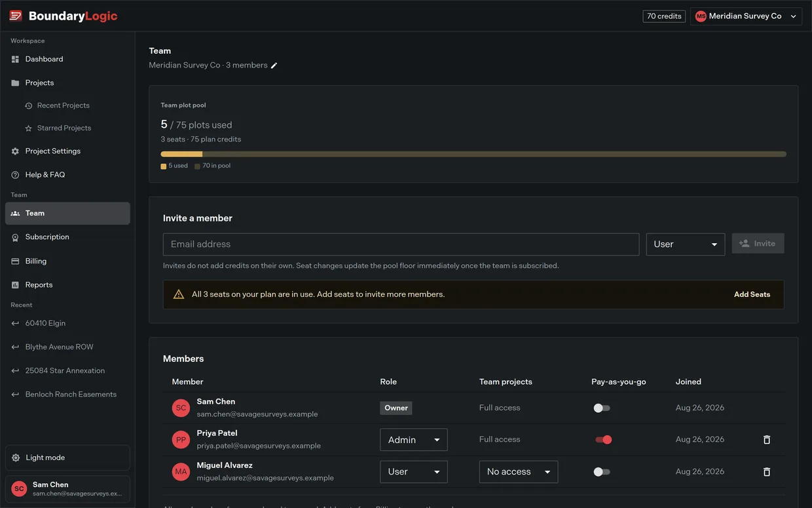Image resolution: width=812 pixels, height=508 pixels.
Task: Click the Light mode gear-sun icon
Action: click(x=16, y=458)
